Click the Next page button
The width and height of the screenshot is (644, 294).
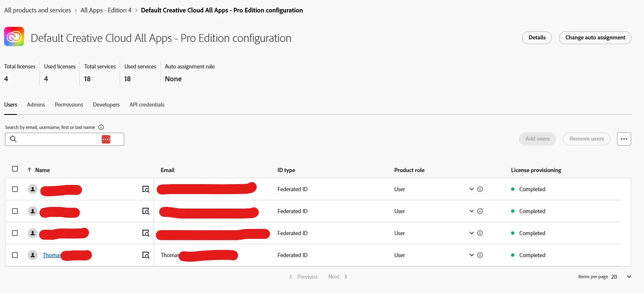pyautogui.click(x=338, y=277)
